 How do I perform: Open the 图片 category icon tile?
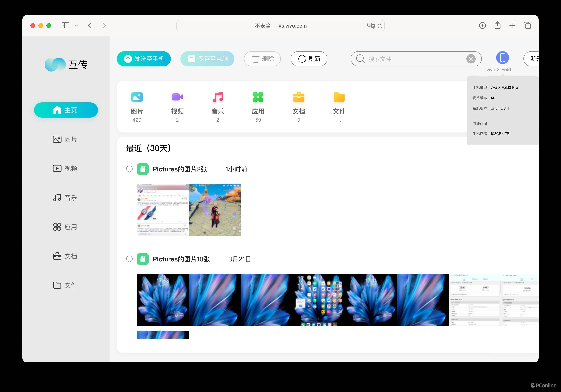[x=137, y=97]
